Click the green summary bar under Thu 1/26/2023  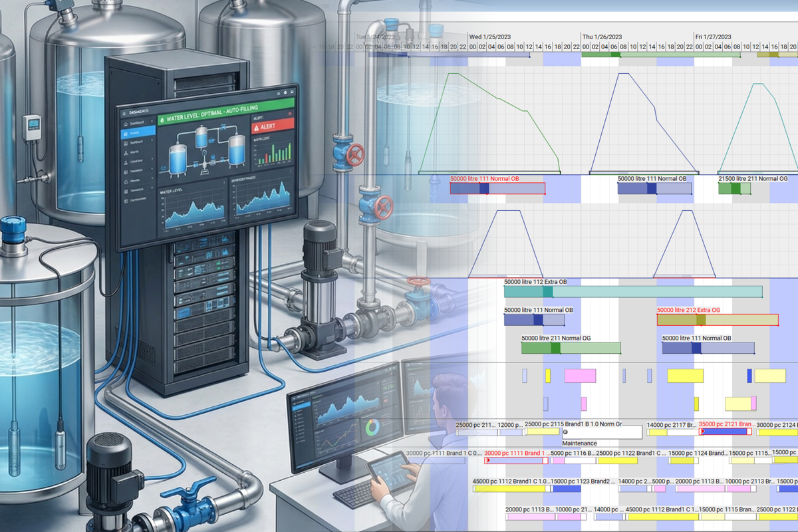(660, 54)
